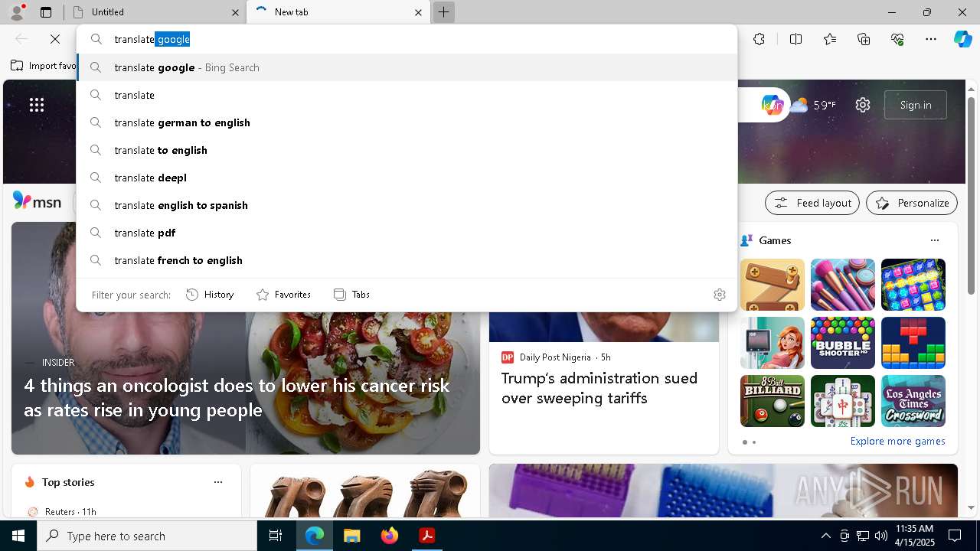The width and height of the screenshot is (980, 551).
Task: Open Browser essentials heart icon
Action: tap(897, 39)
